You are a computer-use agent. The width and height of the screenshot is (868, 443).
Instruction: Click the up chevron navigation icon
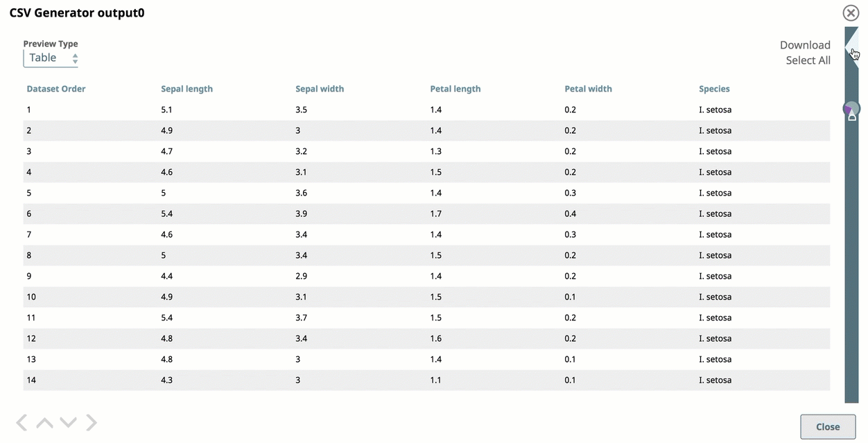click(x=44, y=422)
